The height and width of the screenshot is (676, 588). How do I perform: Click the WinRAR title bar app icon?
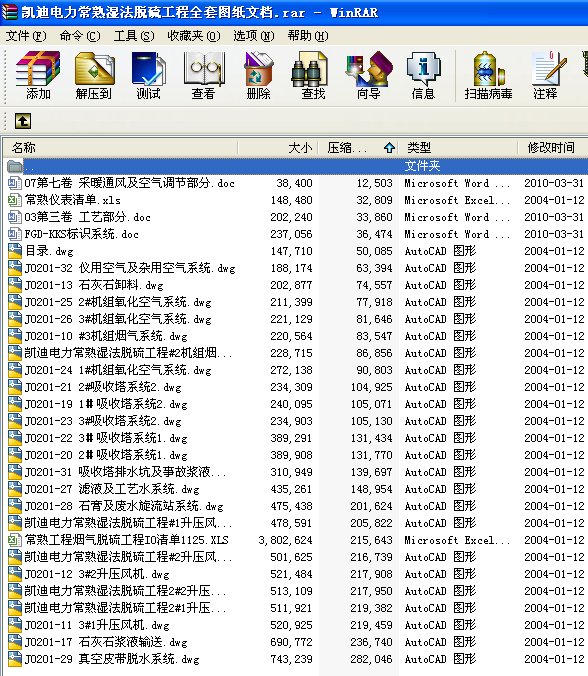click(x=9, y=12)
